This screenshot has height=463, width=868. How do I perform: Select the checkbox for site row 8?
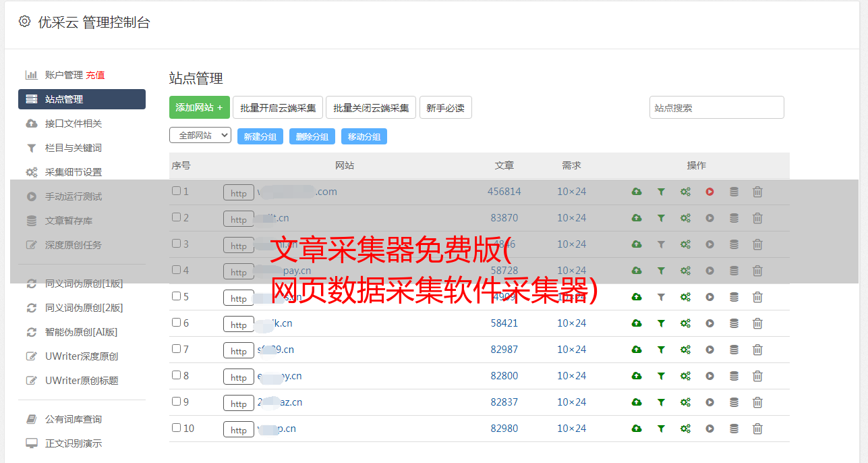(176, 375)
